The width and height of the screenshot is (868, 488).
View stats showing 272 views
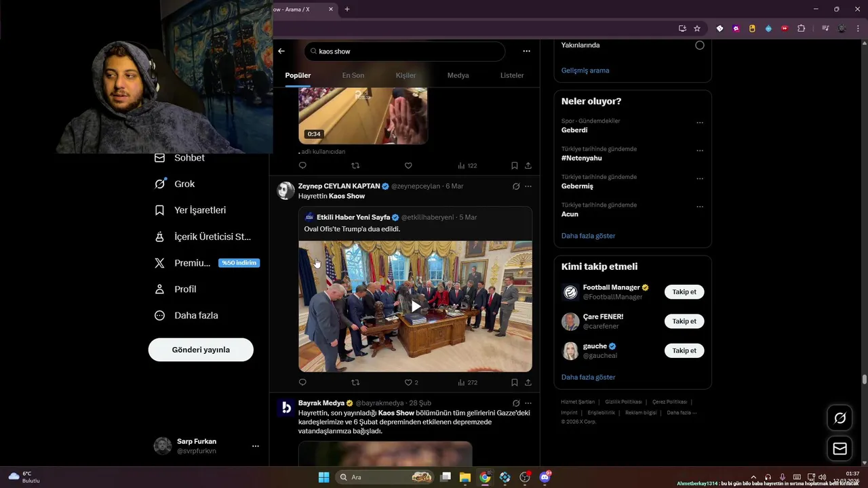(467, 382)
